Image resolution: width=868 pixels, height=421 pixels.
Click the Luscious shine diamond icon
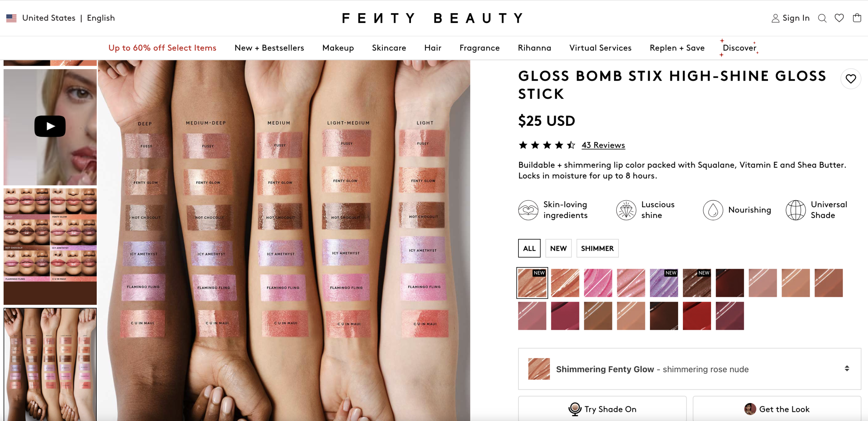click(626, 210)
